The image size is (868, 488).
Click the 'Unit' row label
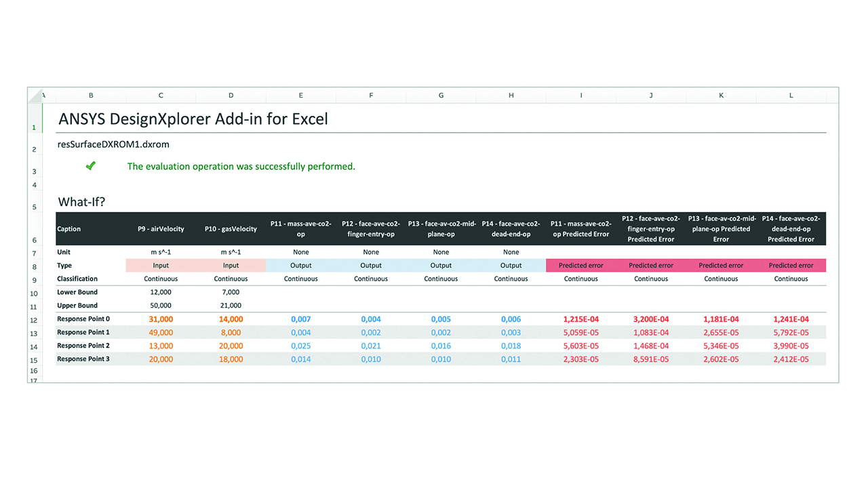coord(64,252)
